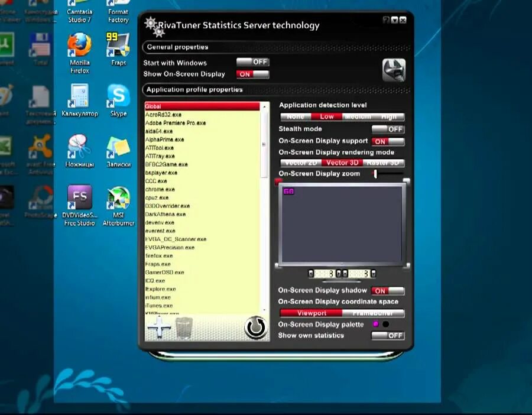This screenshot has width=532, height=415.
Task: Select the Global profile
Action: point(202,106)
